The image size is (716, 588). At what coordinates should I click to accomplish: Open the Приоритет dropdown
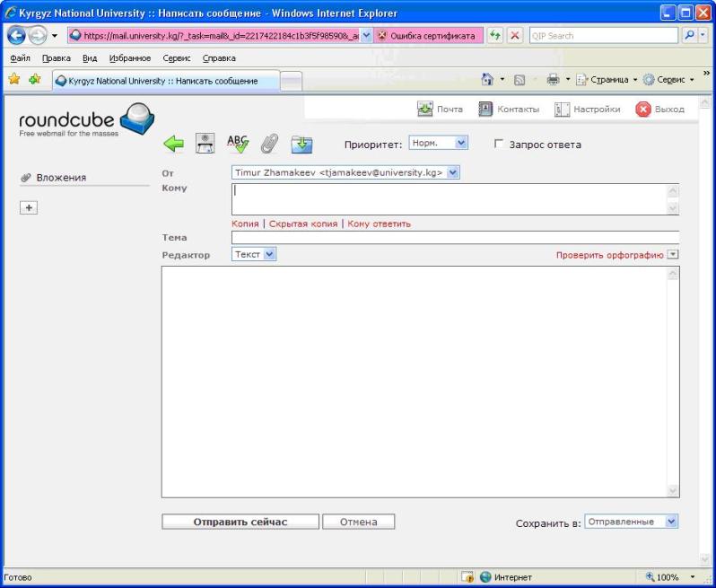438,143
